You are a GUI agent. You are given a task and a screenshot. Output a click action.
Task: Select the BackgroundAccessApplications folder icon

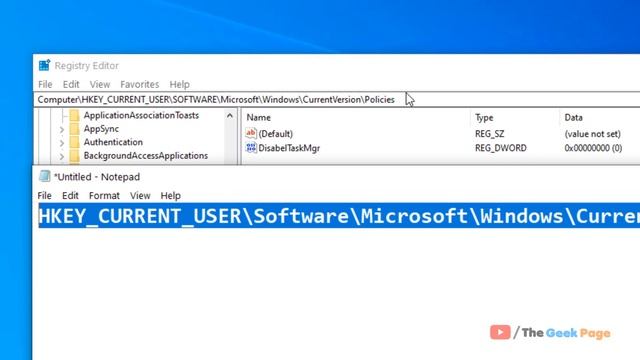pos(74,156)
